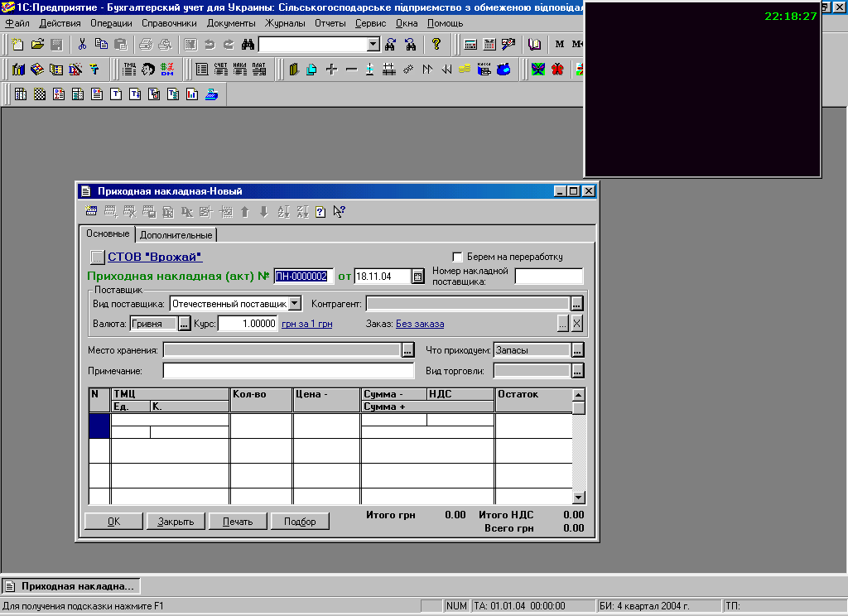
Task: Open the calculator icon in the toolbar
Action: point(470,45)
